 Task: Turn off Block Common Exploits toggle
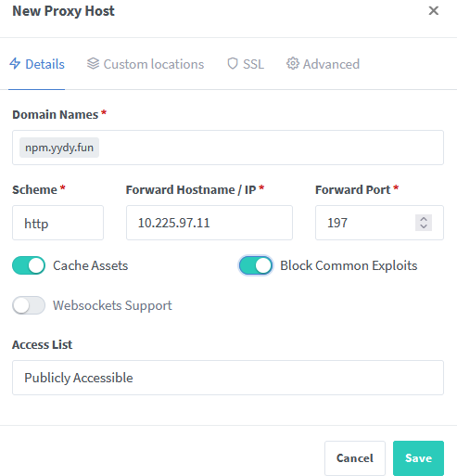click(256, 265)
